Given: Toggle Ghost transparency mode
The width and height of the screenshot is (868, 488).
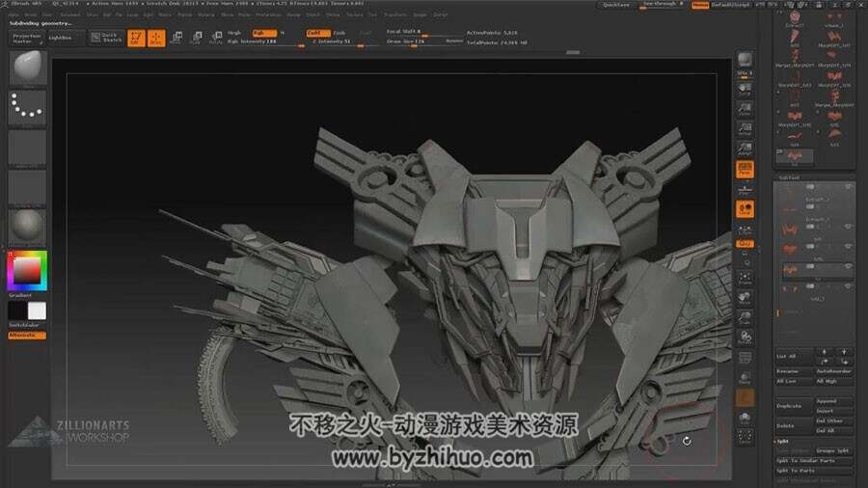Looking at the screenshot, I should (x=745, y=397).
